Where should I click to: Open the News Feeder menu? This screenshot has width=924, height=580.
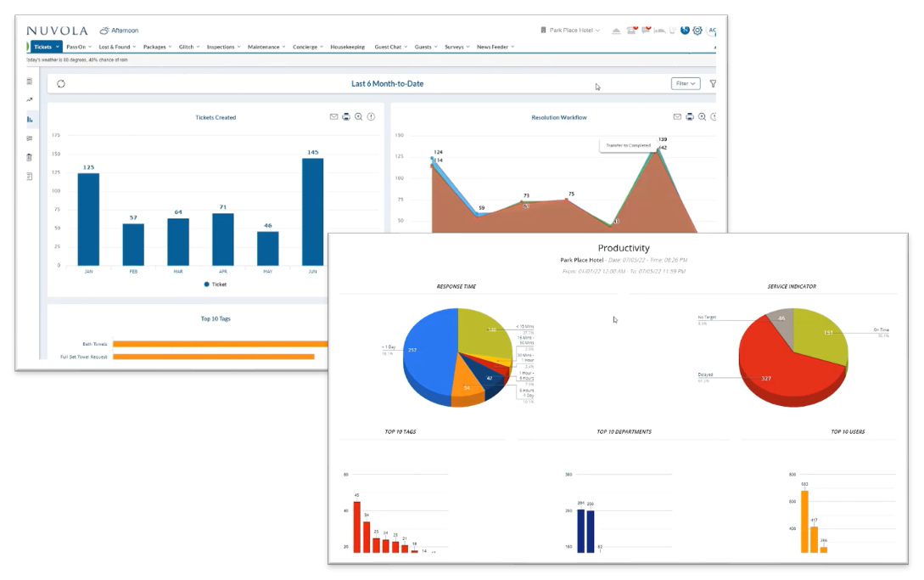click(495, 47)
